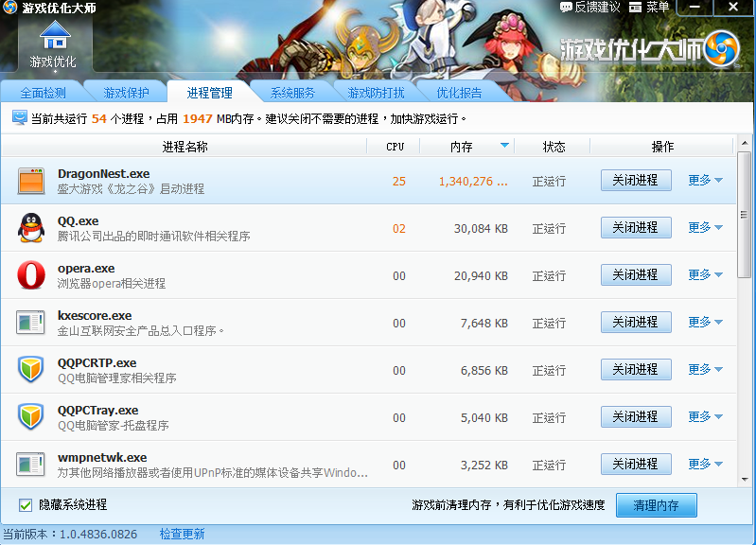Click the kxescore.exe process icon
This screenshot has width=756, height=545.
31,323
